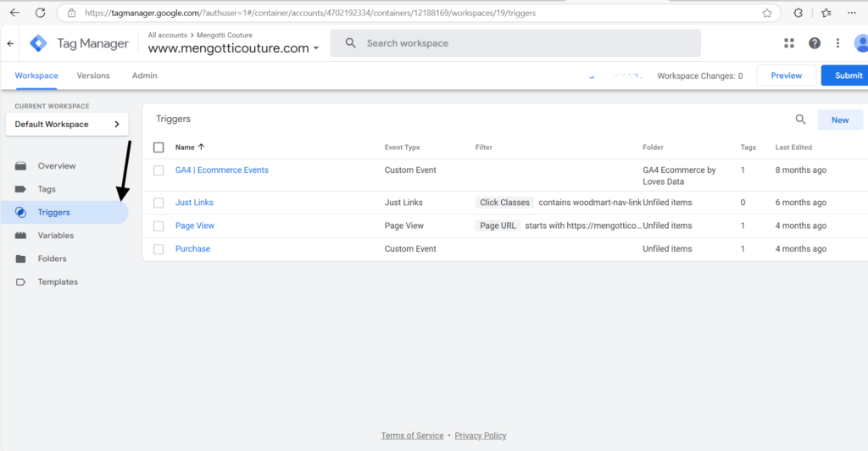868x451 pixels.
Task: Click the Templates tag-outline icon
Action: click(x=20, y=282)
